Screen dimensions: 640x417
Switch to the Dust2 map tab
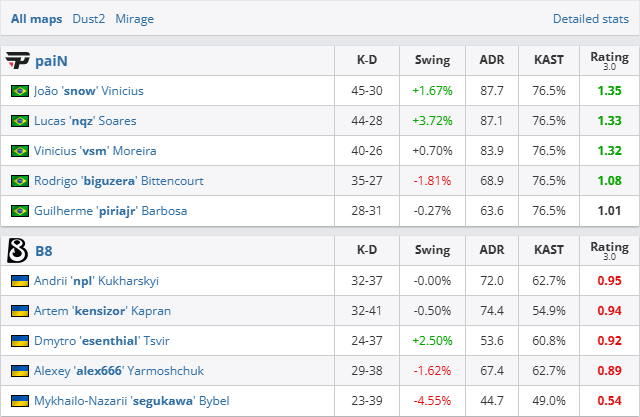click(89, 19)
